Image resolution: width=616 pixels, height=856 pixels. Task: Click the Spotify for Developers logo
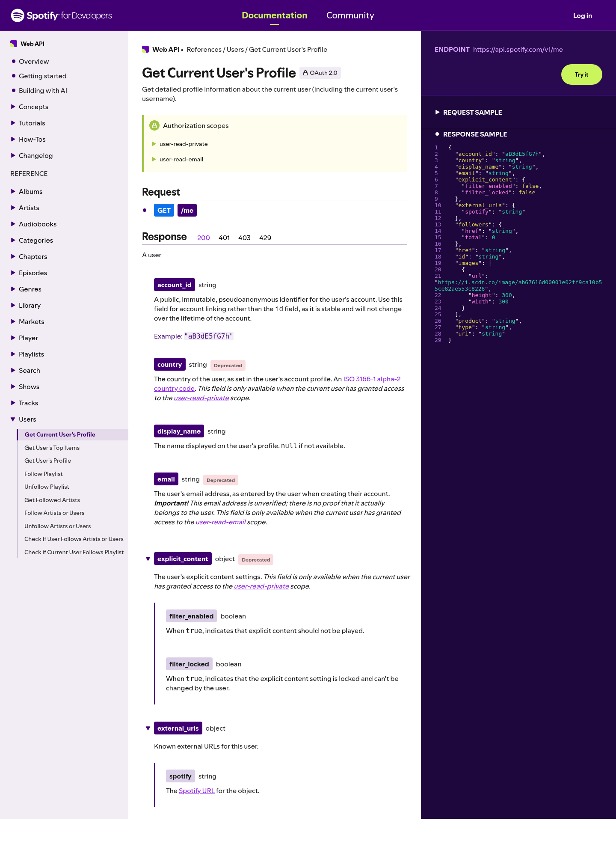[61, 15]
